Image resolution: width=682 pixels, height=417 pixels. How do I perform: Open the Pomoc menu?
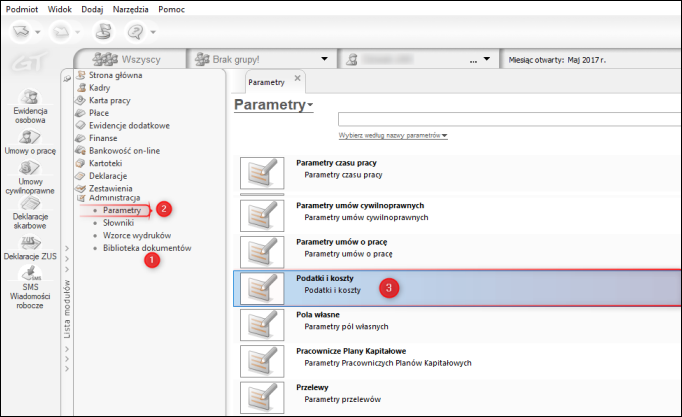pyautogui.click(x=171, y=9)
